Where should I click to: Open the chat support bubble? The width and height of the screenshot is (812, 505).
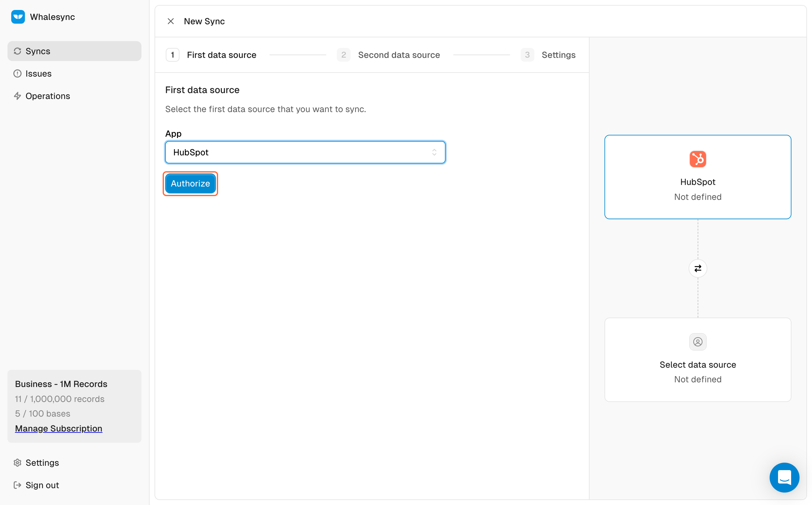coord(784,477)
